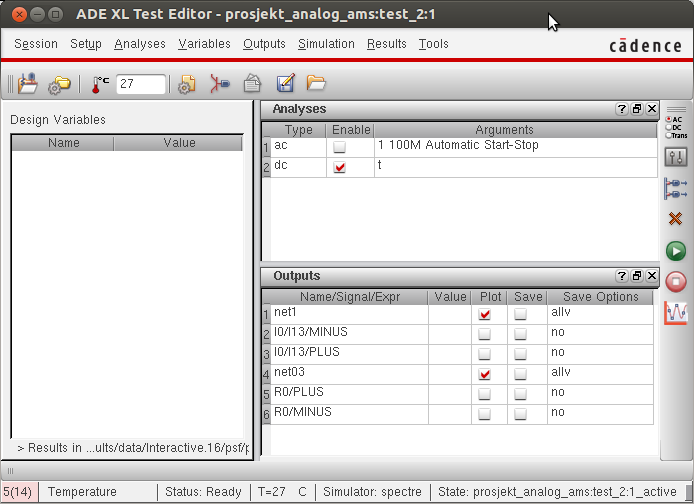Click the Name column header in Design Variables
Image resolution: width=694 pixels, height=504 pixels.
point(63,143)
